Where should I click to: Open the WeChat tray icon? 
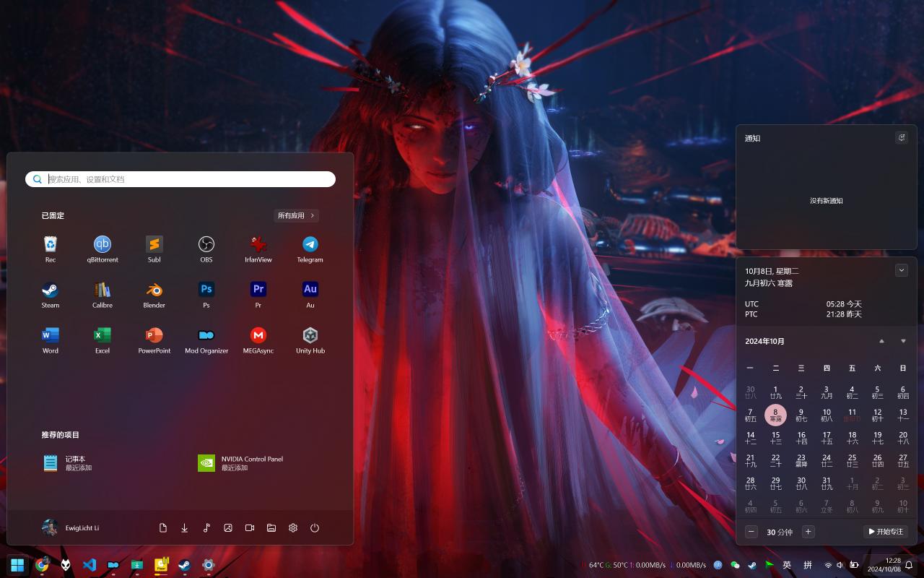[x=735, y=565]
